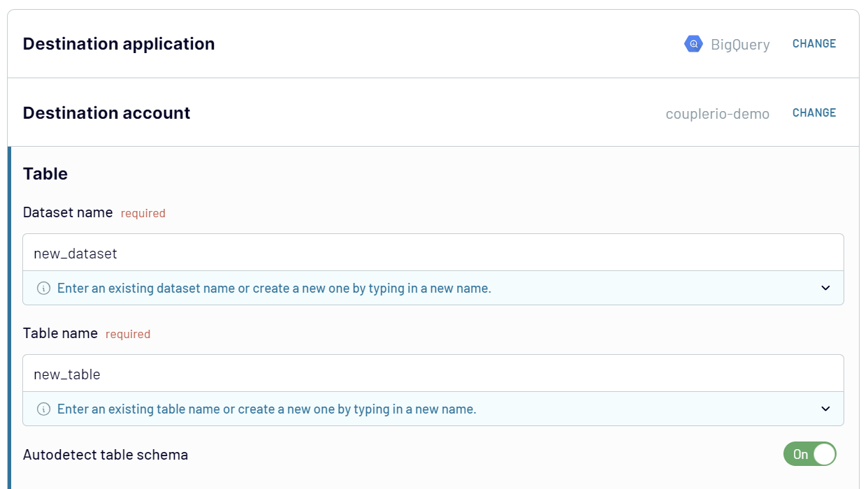
Task: Focus the Dataset name field containing new_dataset
Action: click(433, 253)
